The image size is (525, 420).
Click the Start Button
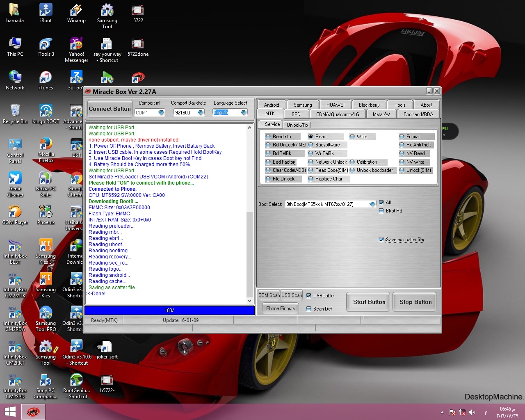(369, 302)
